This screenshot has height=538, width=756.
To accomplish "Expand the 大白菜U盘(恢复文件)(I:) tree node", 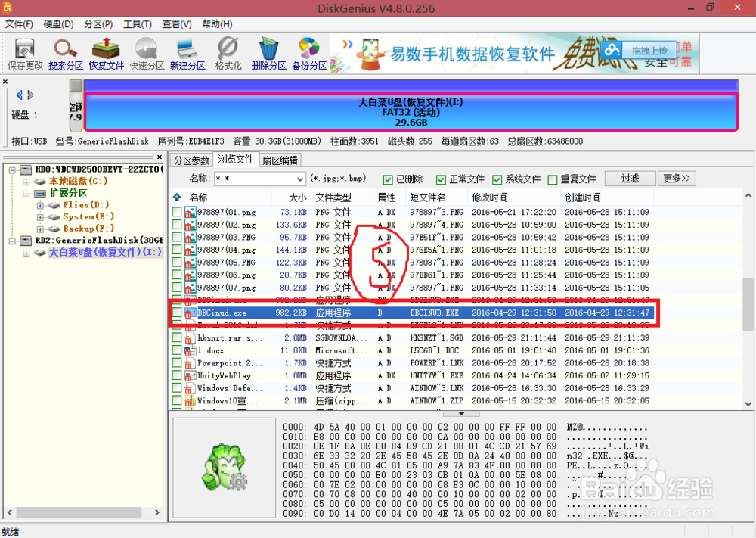I will point(26,253).
